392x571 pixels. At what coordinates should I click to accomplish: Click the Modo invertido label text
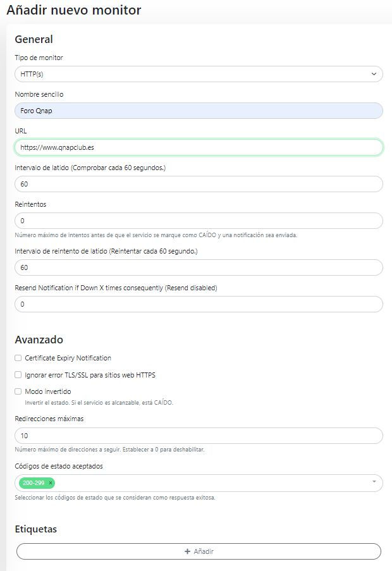(x=48, y=391)
